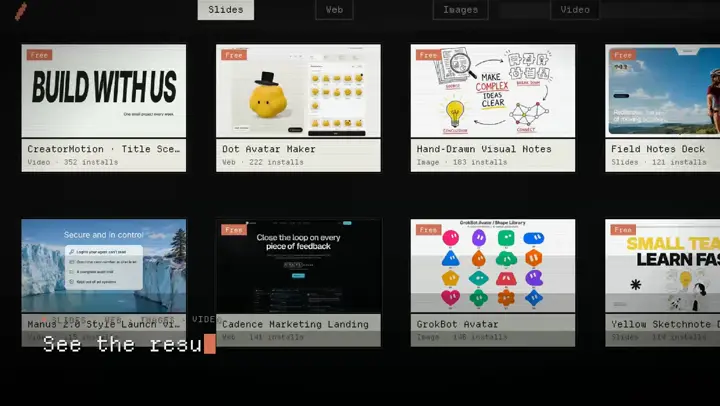
Task: Click the CreatorMotion · Title Sce… title
Action: (103, 149)
